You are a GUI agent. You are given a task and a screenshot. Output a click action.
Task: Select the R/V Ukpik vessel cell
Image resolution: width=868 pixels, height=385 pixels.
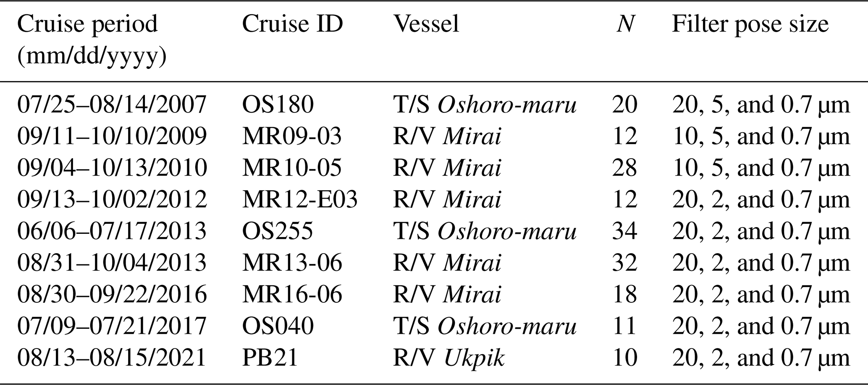448,358
